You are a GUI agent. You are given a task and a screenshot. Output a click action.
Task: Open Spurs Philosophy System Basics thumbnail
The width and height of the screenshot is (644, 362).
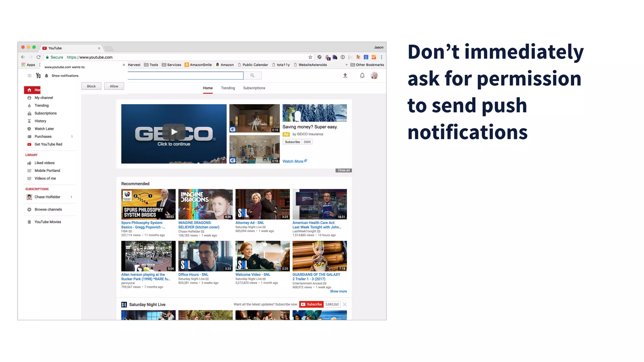[x=148, y=204]
